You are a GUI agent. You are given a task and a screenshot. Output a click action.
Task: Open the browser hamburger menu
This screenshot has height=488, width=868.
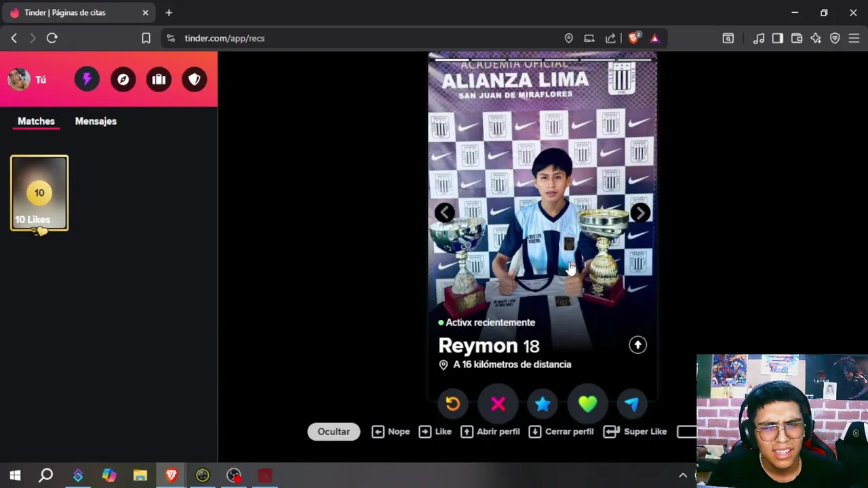(x=854, y=39)
